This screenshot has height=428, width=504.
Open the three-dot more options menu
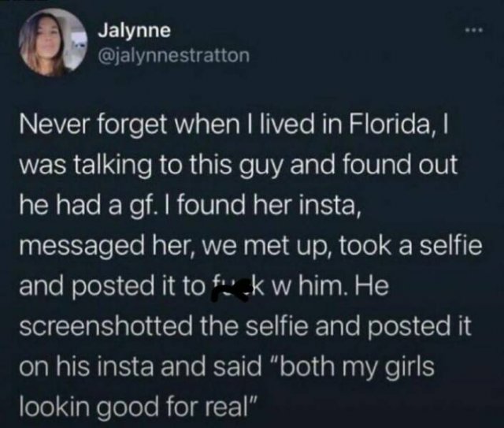pos(474,32)
